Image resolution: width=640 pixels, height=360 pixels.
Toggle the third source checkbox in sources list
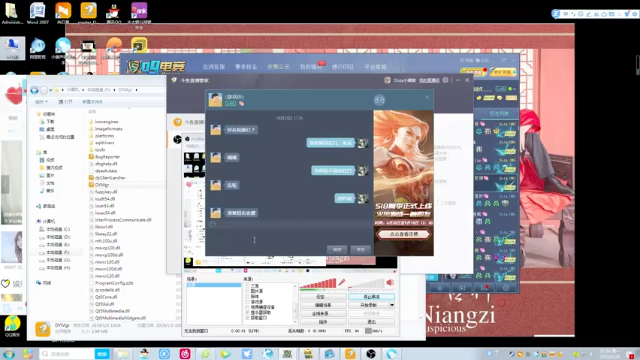(247, 296)
